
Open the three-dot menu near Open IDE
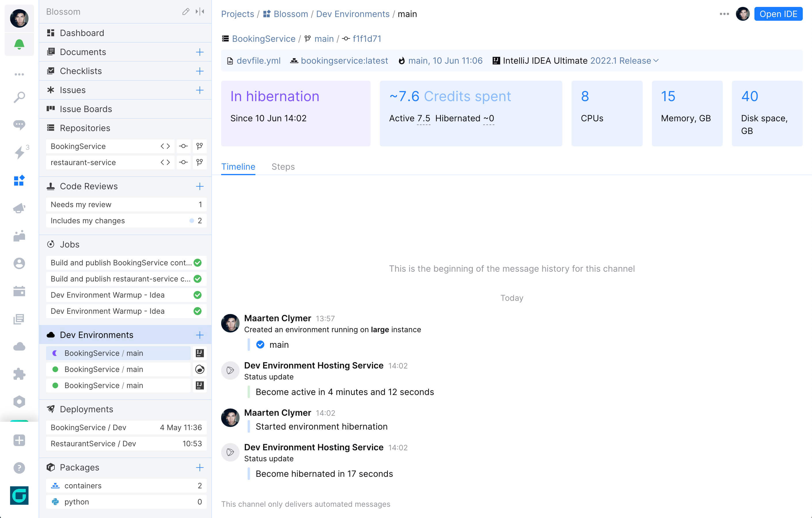[724, 14]
